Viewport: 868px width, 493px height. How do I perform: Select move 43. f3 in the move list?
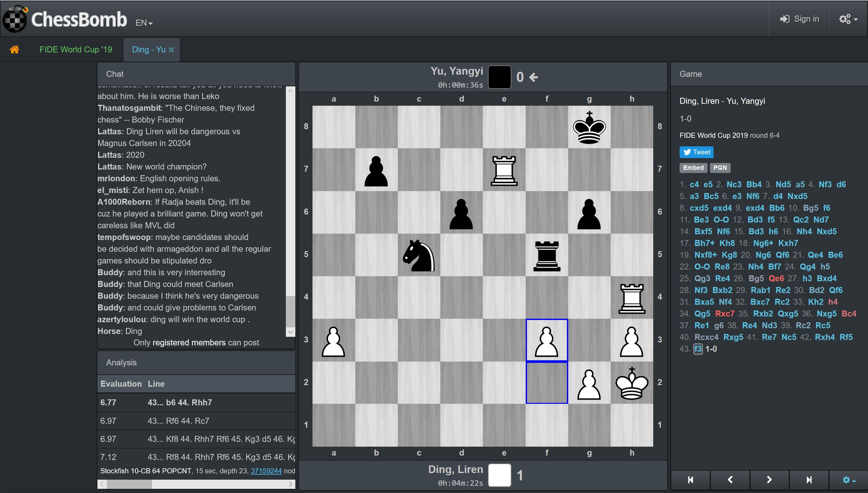pyautogui.click(x=698, y=349)
